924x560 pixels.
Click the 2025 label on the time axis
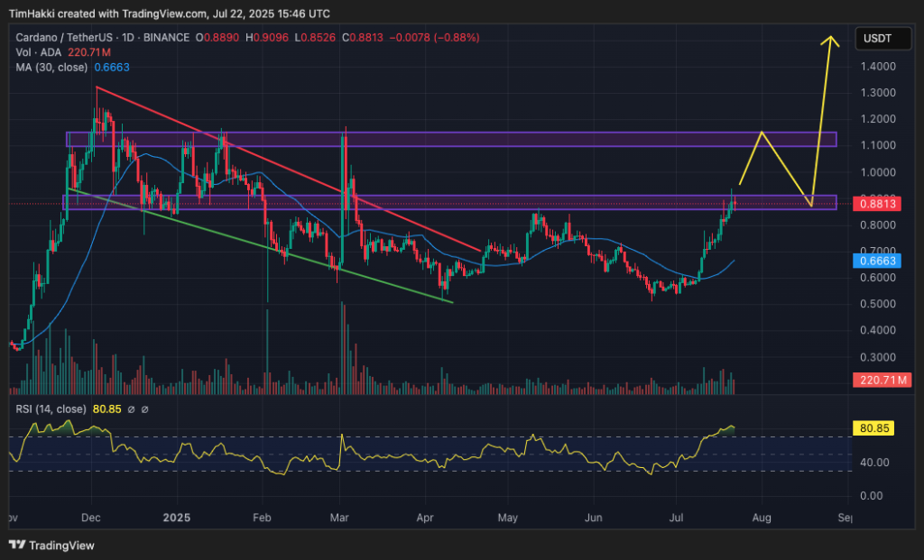[x=177, y=519]
